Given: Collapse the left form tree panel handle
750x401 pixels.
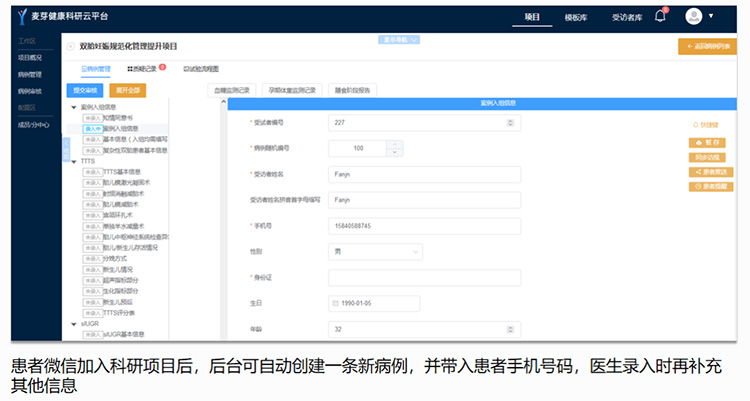Looking at the screenshot, I should click(x=66, y=149).
